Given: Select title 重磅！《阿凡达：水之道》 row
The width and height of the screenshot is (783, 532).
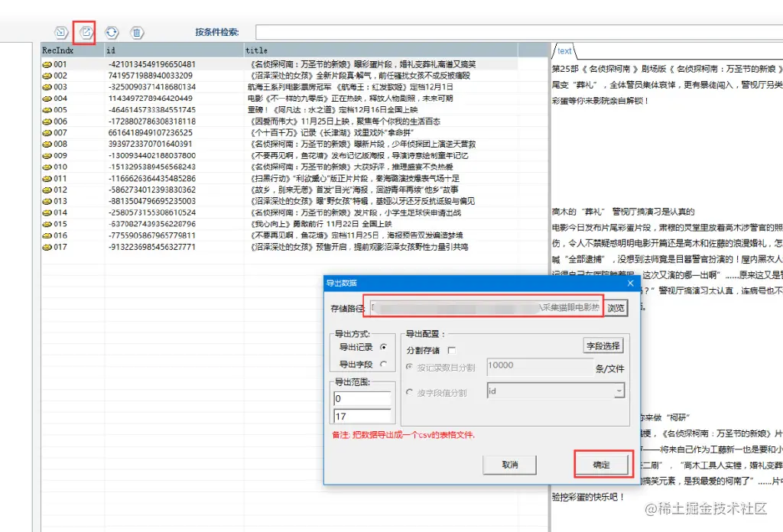Looking at the screenshot, I should pyautogui.click(x=333, y=110).
